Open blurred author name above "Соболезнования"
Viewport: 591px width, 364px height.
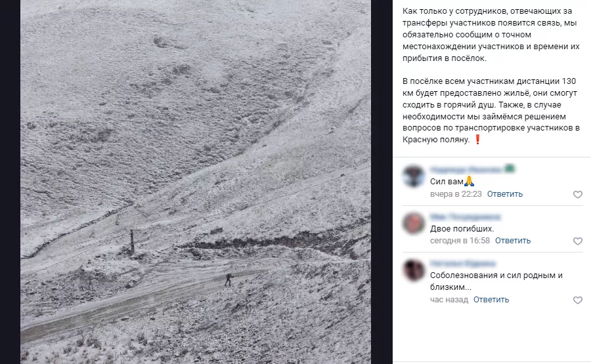(x=463, y=263)
